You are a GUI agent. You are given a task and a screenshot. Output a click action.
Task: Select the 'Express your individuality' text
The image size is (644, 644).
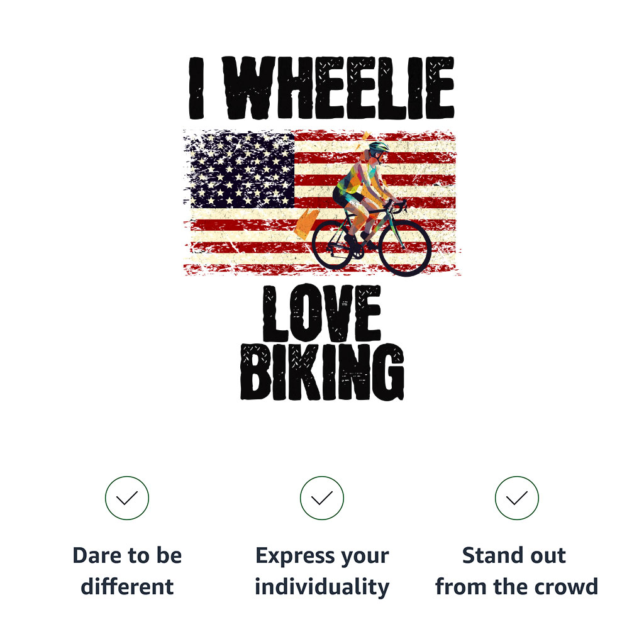pos(322,571)
